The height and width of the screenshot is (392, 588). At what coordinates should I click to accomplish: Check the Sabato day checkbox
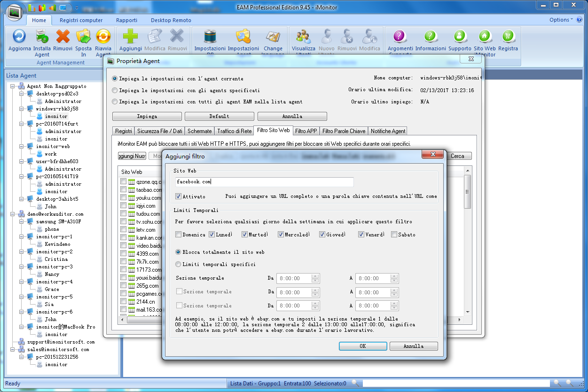click(x=394, y=235)
